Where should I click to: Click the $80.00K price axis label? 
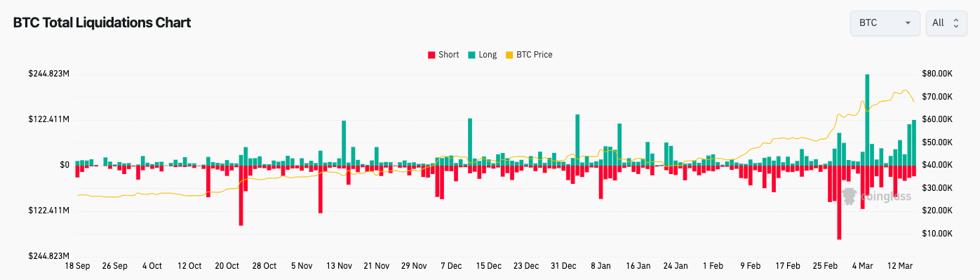[937, 74]
